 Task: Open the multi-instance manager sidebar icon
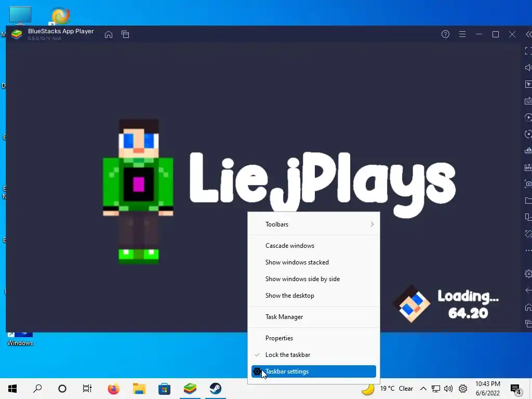[x=528, y=217]
